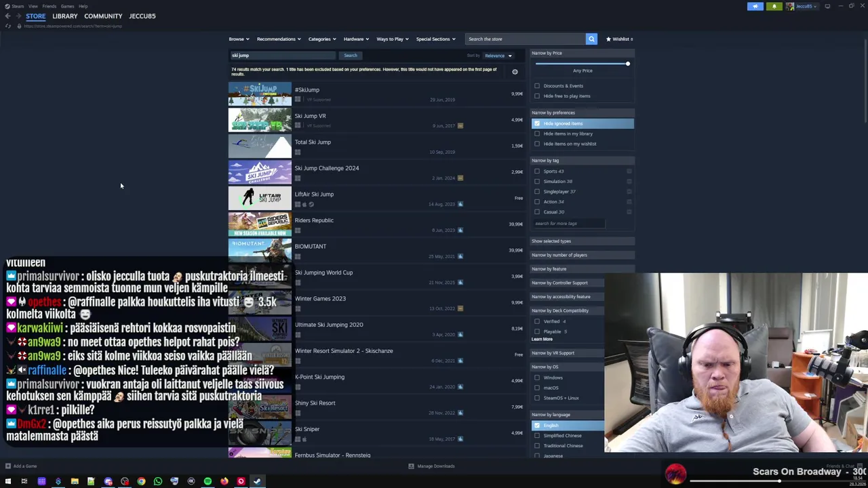The image size is (868, 488).
Task: Expand the Browse store menu
Action: pyautogui.click(x=239, y=39)
